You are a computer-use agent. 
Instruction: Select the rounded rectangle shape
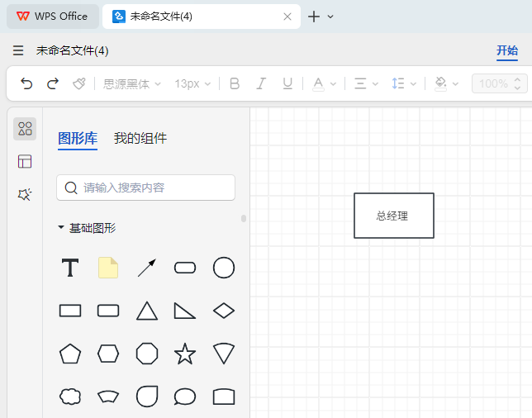click(x=108, y=311)
